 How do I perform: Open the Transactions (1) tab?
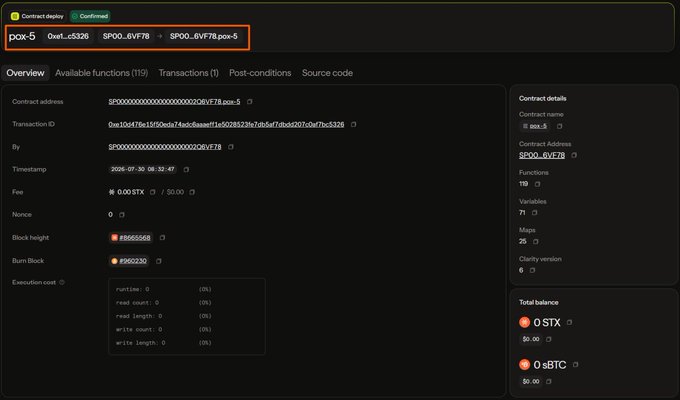[189, 73]
